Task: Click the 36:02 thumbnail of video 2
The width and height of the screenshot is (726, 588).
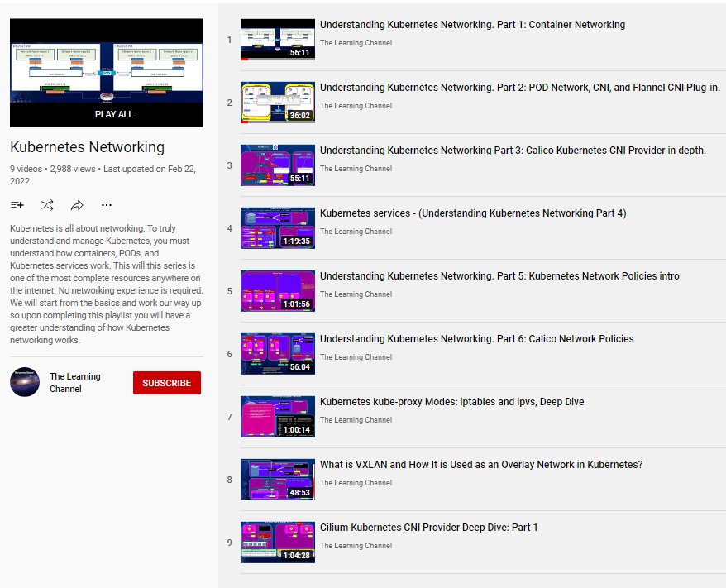Action: 278,103
